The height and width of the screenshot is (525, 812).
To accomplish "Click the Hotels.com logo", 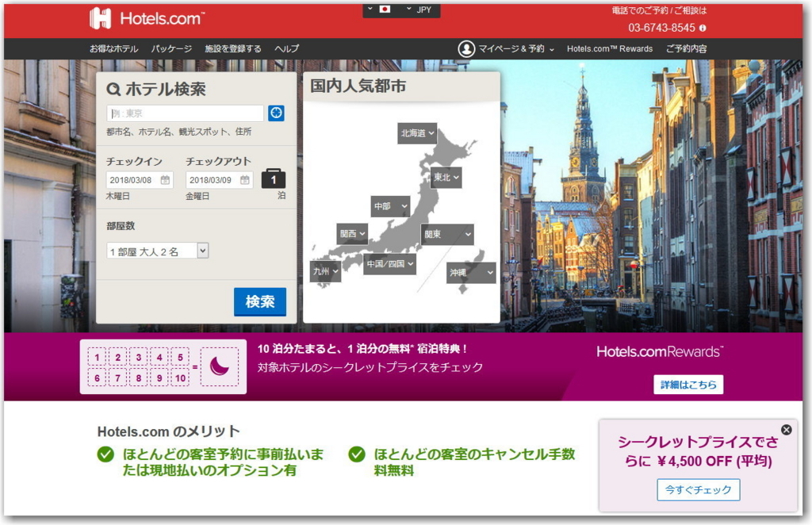I will tap(147, 19).
